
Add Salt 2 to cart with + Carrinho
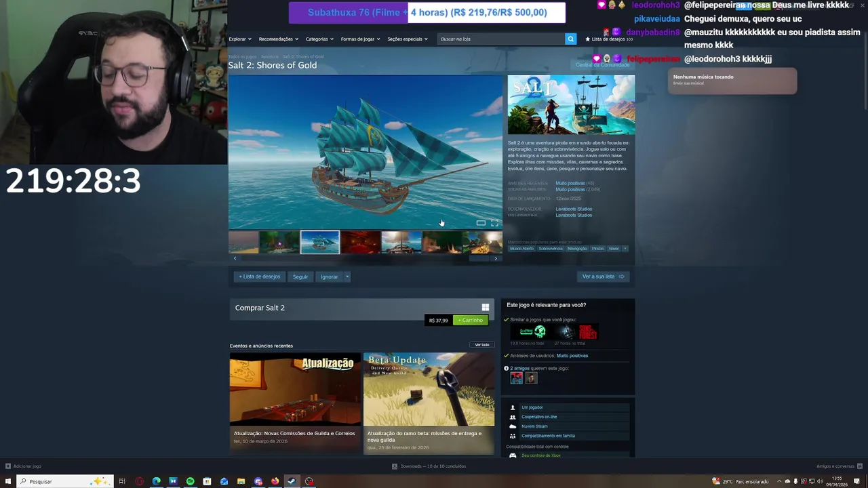tap(470, 320)
